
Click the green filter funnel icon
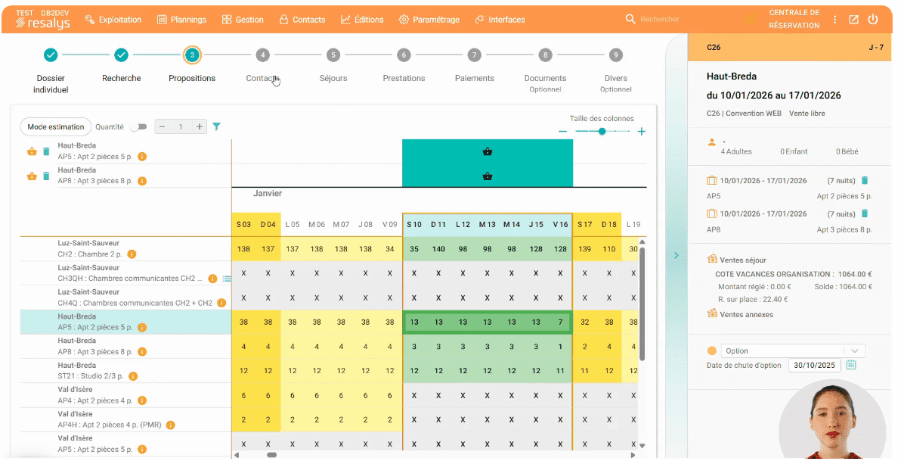[217, 126]
